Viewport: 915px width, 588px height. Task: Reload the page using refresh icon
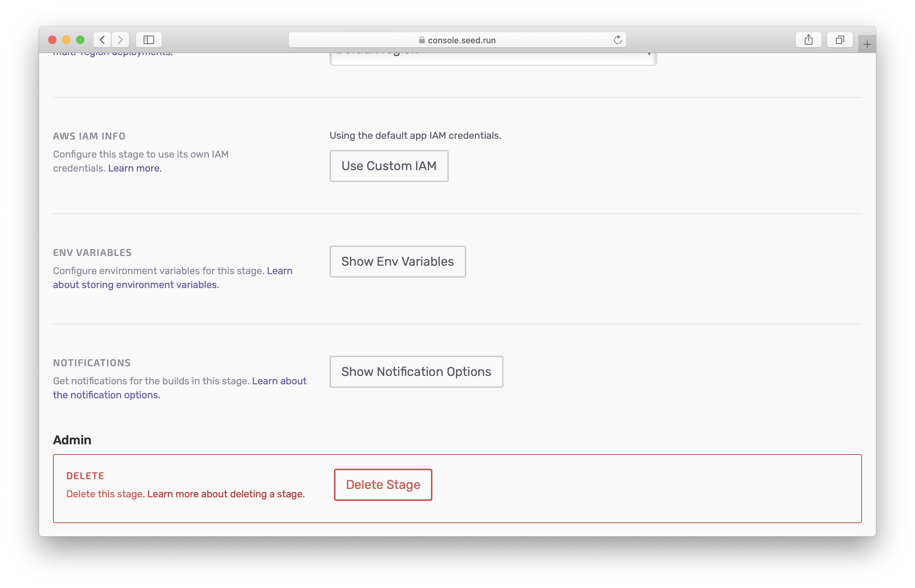click(x=617, y=40)
